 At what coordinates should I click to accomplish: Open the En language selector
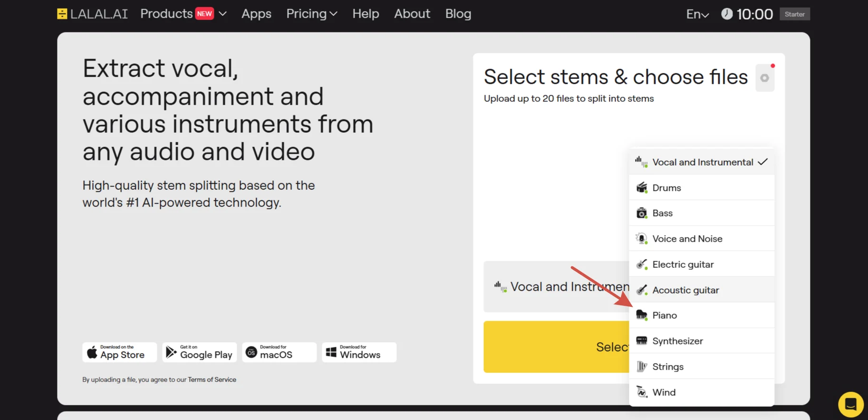click(x=697, y=14)
